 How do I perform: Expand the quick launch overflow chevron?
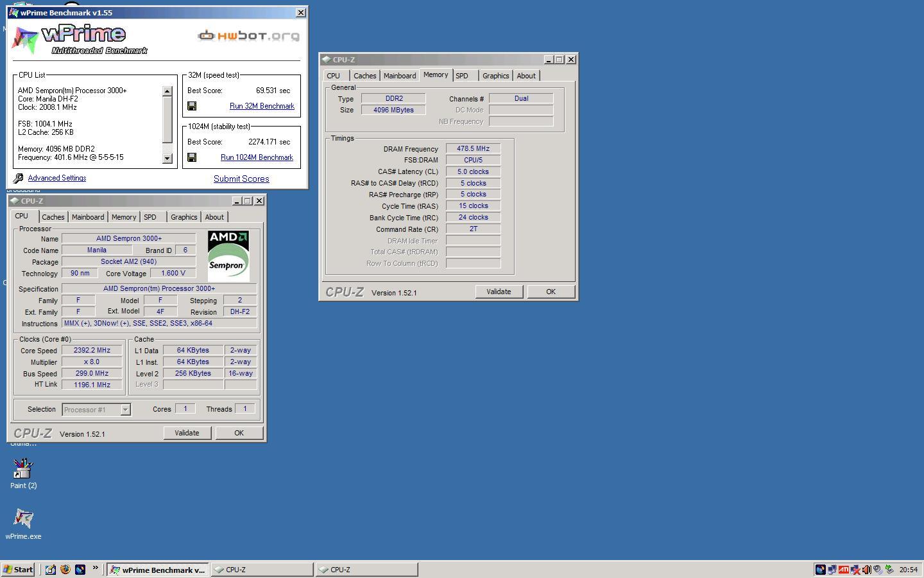coord(96,568)
